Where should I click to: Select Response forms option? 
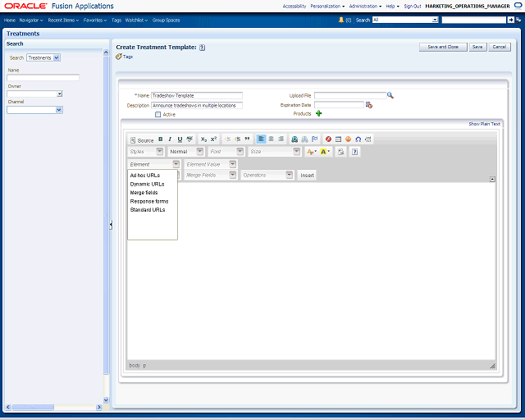coord(149,201)
